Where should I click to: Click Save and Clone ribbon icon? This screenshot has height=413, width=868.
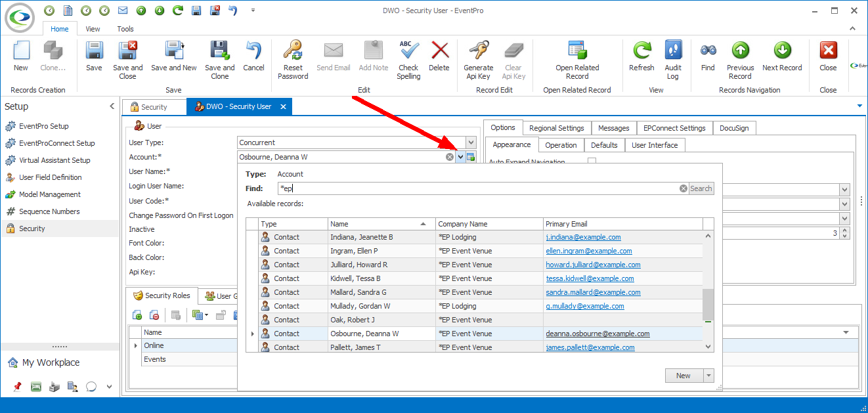219,51
